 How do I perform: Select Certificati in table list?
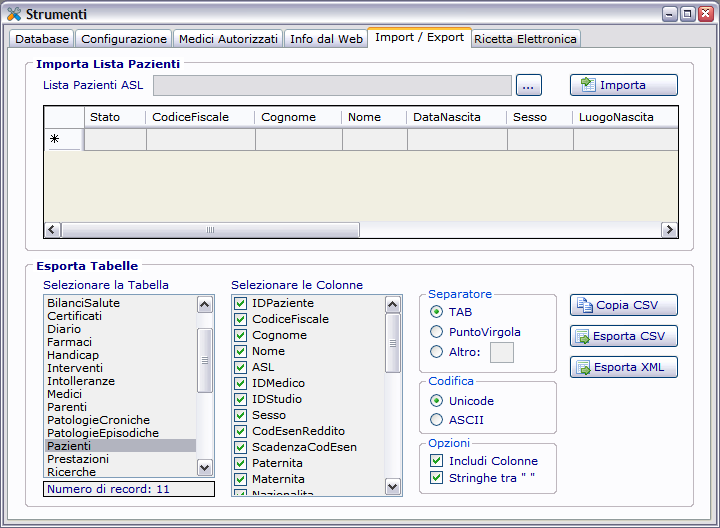(x=120, y=316)
